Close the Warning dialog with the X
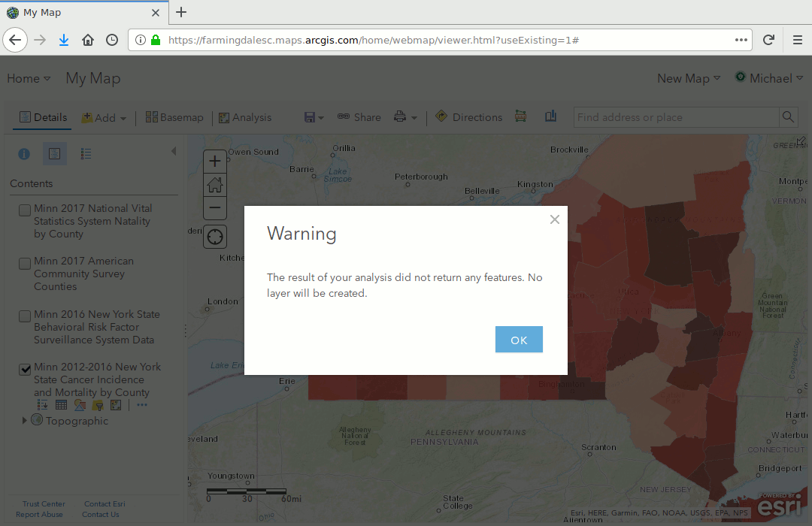The width and height of the screenshot is (812, 526). point(555,219)
